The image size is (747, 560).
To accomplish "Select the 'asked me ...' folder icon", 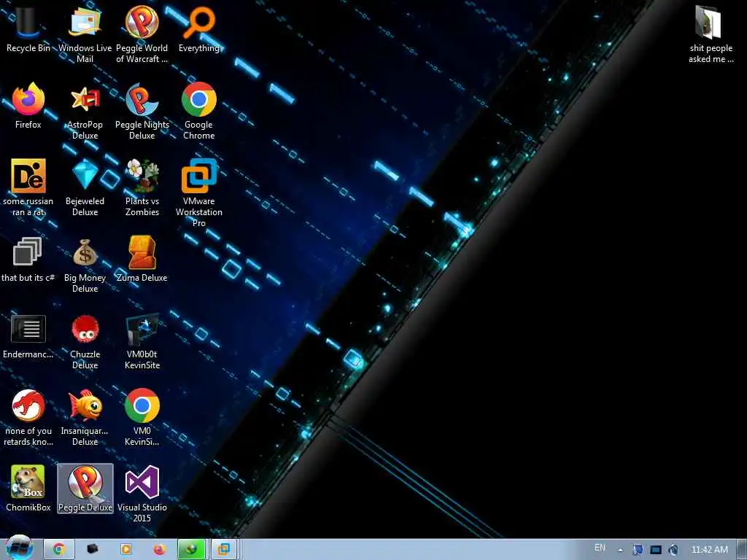I will [711, 35].
